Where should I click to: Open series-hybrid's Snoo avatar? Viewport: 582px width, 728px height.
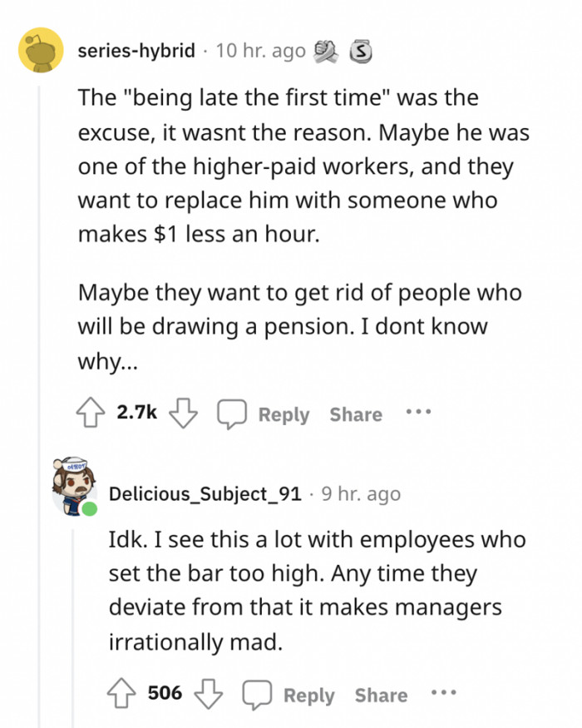(x=39, y=50)
